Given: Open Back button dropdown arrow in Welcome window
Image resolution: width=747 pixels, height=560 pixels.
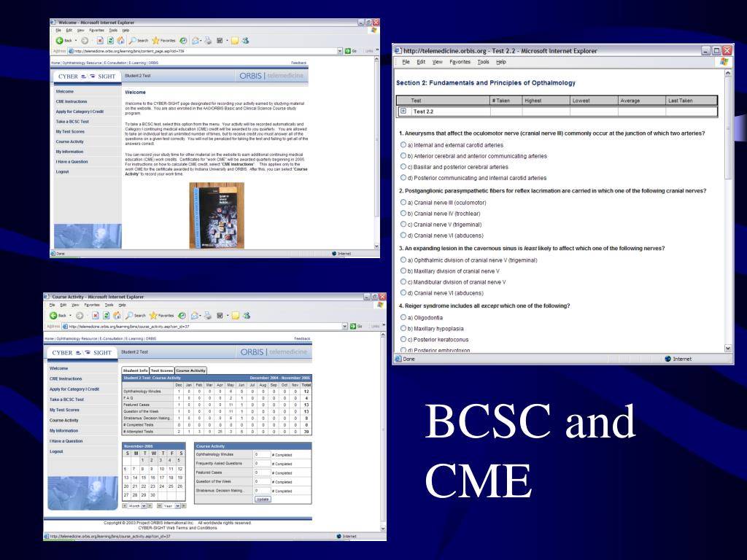Looking at the screenshot, I should 76,41.
